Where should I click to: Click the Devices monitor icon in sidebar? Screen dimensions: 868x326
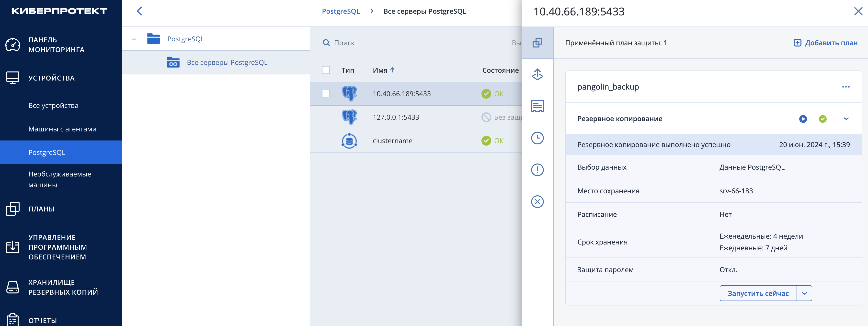pos(13,78)
